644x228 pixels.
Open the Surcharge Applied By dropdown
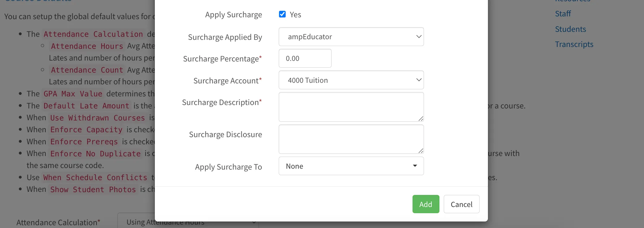pos(351,37)
